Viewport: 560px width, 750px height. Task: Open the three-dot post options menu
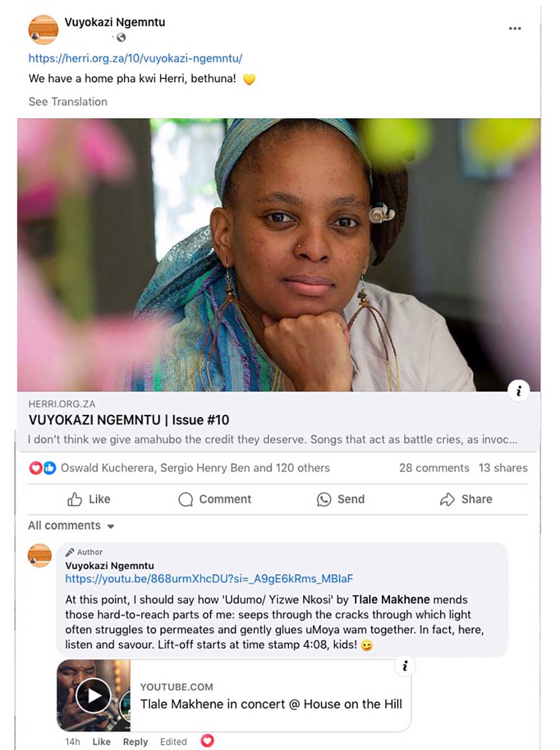515,29
